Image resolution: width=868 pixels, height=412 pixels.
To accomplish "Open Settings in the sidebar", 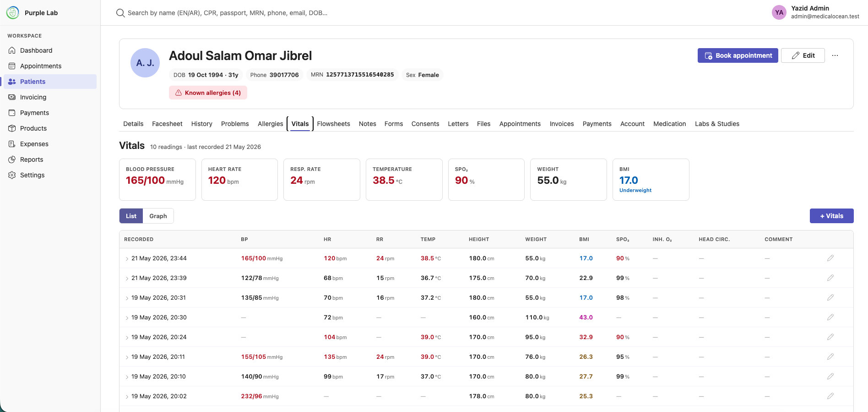I will tap(50, 175).
